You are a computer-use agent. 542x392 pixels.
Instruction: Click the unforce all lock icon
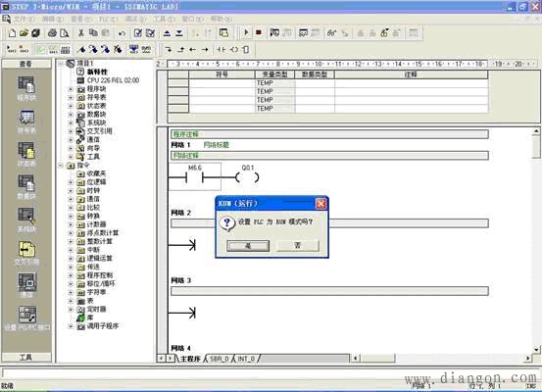click(x=384, y=33)
